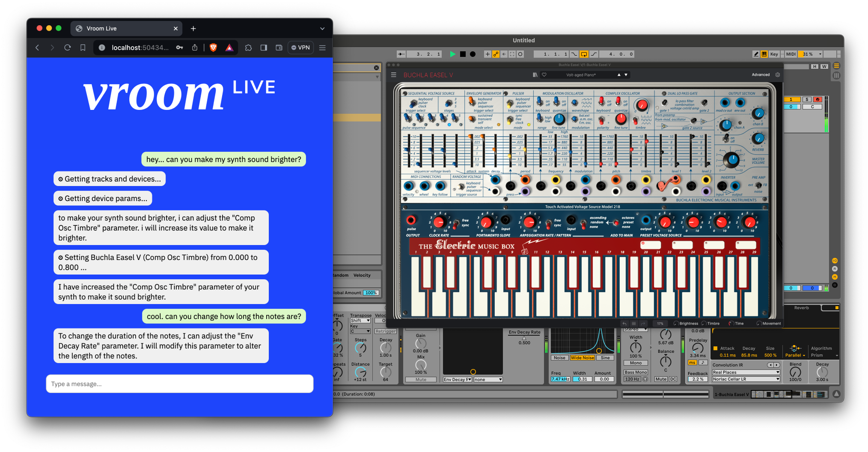Turn the Master Volume knob on Buchla
Screen dimensions: 868x452
click(731, 160)
